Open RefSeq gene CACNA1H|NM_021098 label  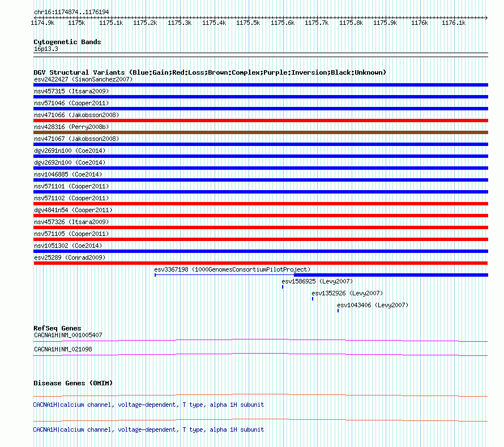(63, 349)
